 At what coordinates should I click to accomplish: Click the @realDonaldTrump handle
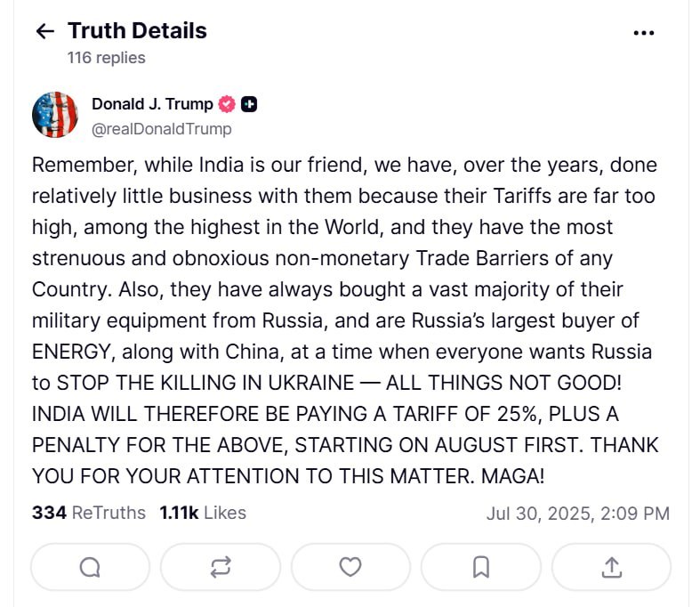161,129
